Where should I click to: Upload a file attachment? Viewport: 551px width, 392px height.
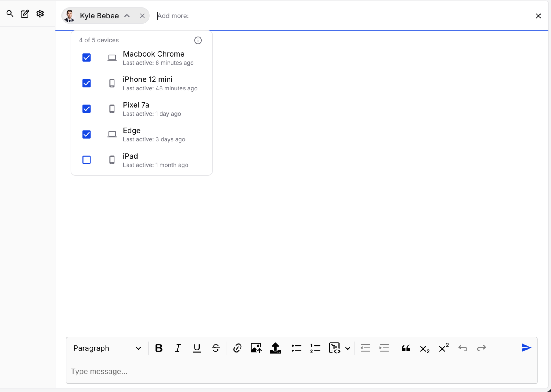pos(275,348)
